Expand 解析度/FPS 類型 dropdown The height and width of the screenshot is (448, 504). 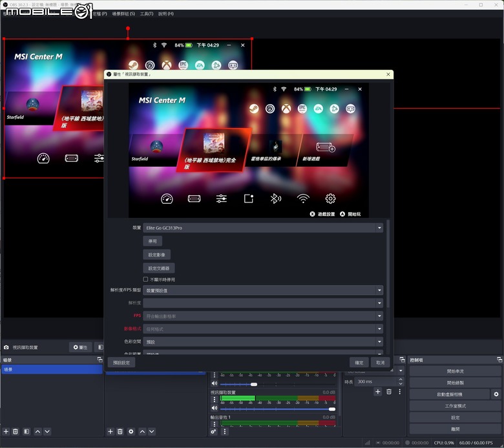263,290
